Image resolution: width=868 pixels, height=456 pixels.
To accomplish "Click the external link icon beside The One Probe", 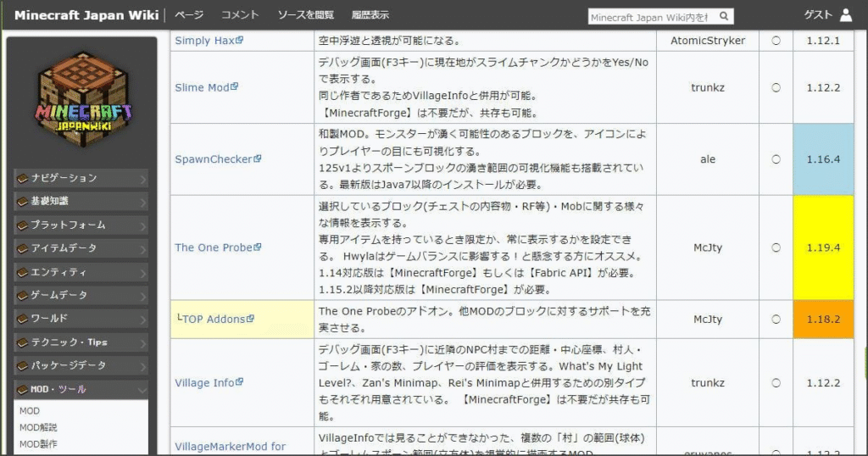I will [x=258, y=247].
